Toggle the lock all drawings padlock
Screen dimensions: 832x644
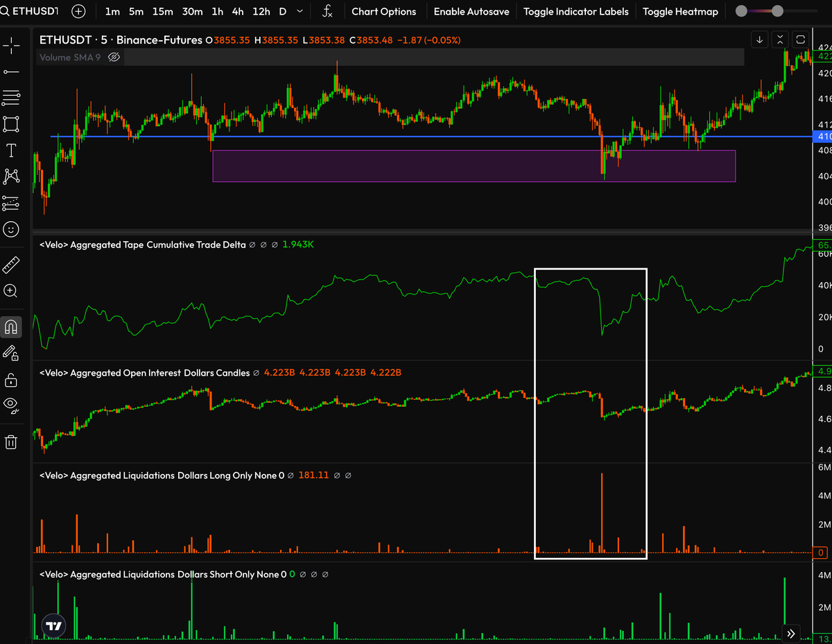coord(11,379)
